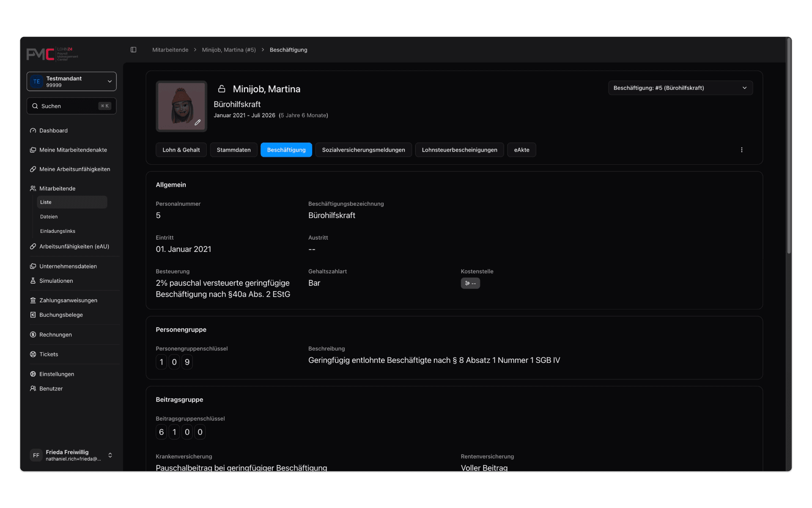Image resolution: width=812 pixels, height=508 pixels.
Task: Expand the Frieda Freiwillig user menu
Action: (x=71, y=455)
